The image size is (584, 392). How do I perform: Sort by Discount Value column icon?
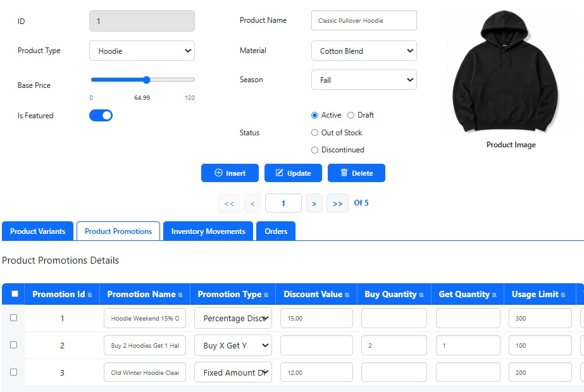[x=347, y=295]
